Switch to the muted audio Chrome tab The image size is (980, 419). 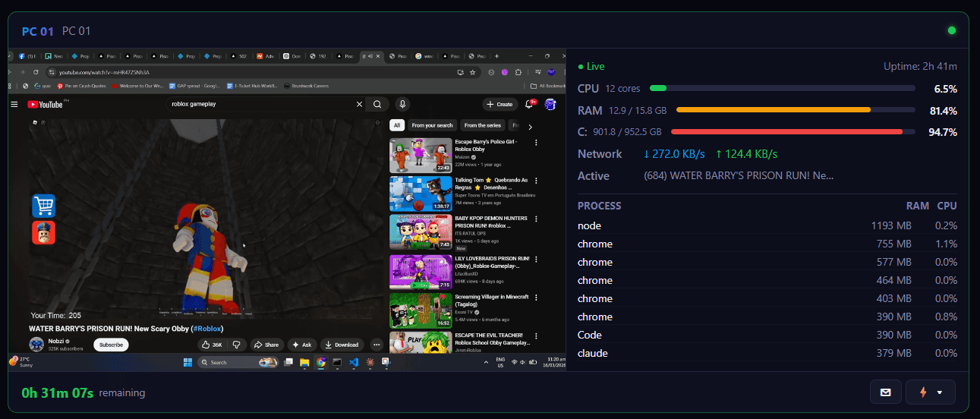[373, 56]
